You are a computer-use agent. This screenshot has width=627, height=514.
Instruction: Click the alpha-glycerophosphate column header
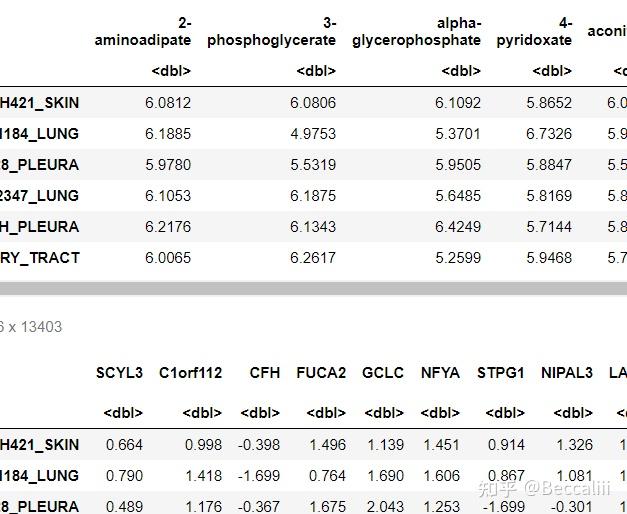(416, 31)
